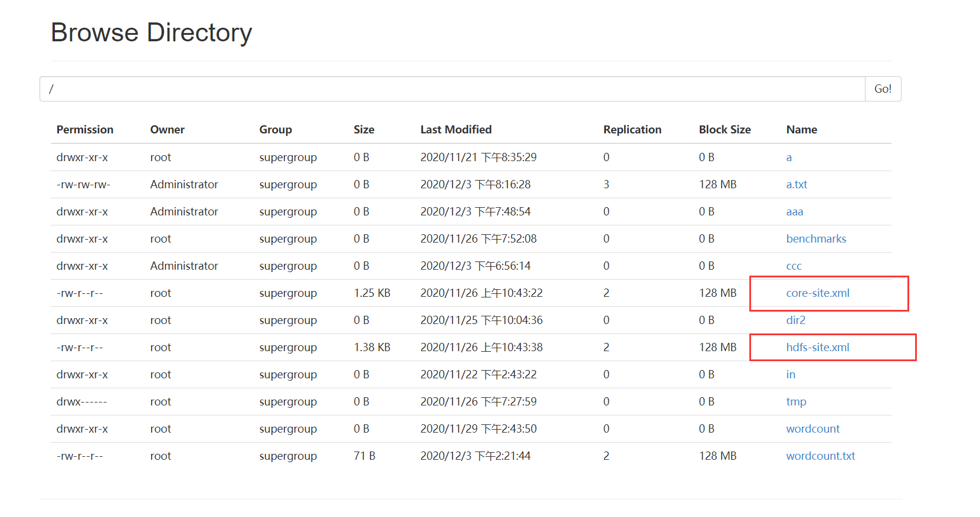Viewport: 980px width, 517px height.
Task: Select the 71 B size cell
Action: click(365, 456)
